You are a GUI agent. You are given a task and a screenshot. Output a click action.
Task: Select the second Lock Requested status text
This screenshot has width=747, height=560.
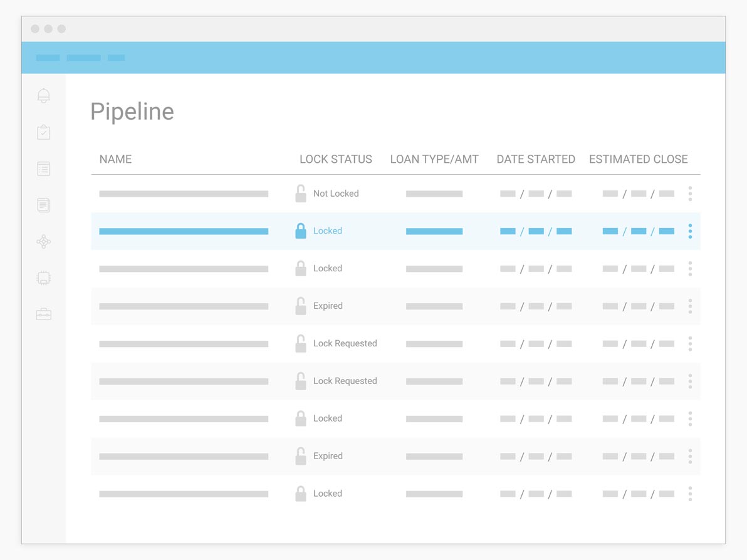(345, 381)
